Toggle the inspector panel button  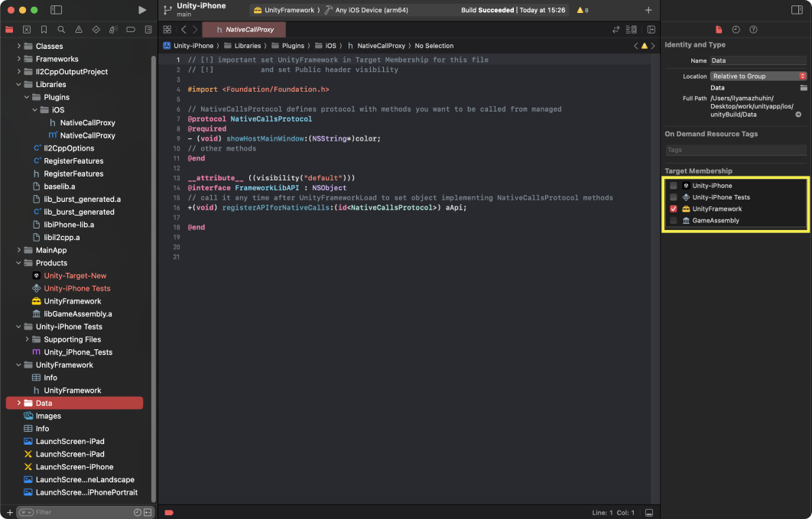(797, 10)
